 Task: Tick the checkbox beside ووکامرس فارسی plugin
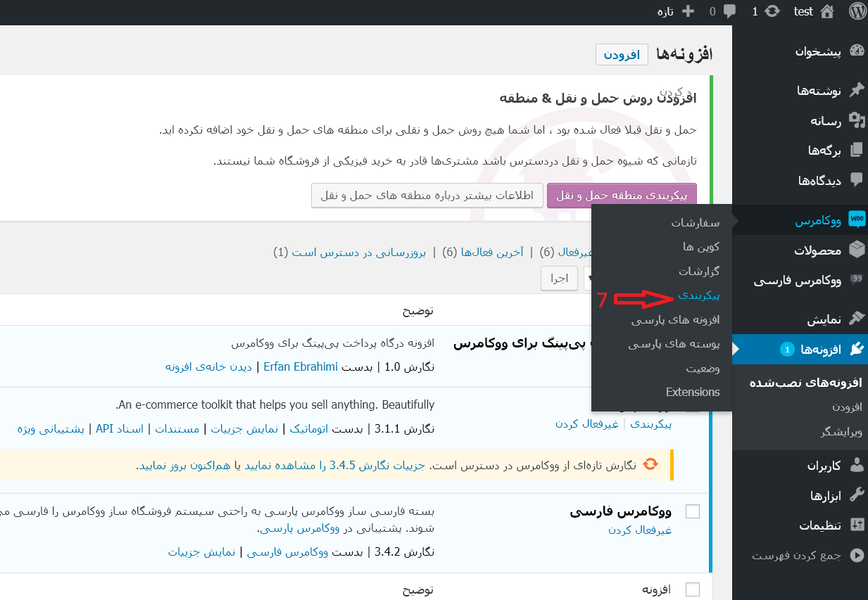pyautogui.click(x=693, y=511)
